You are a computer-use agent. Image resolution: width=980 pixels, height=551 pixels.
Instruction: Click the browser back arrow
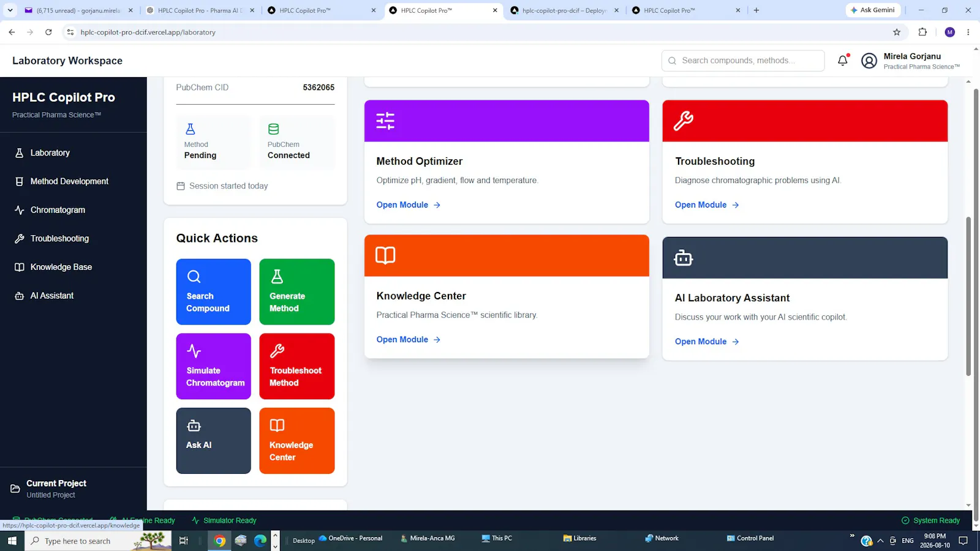click(x=12, y=32)
